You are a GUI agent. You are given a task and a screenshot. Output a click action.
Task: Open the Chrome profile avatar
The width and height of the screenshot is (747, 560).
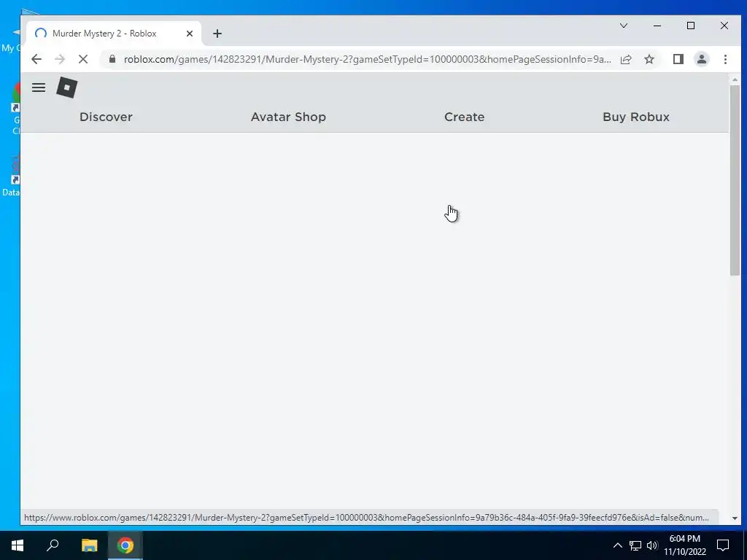(702, 59)
